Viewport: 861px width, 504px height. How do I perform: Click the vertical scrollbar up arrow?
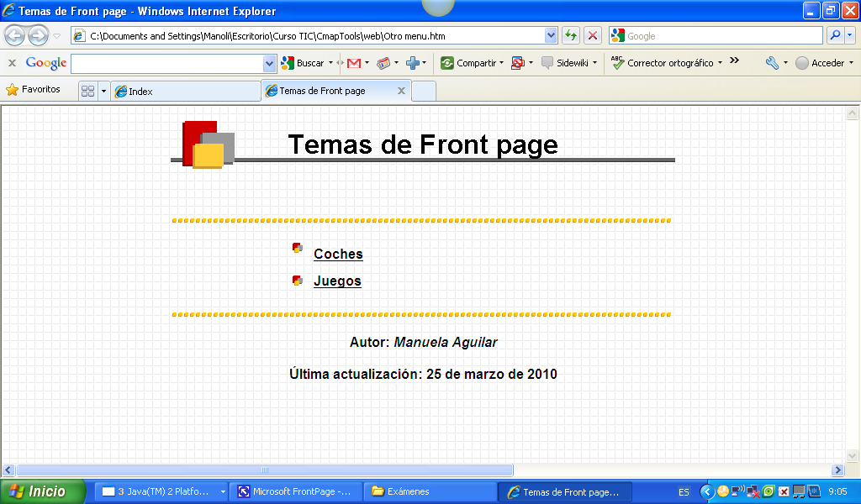click(853, 113)
